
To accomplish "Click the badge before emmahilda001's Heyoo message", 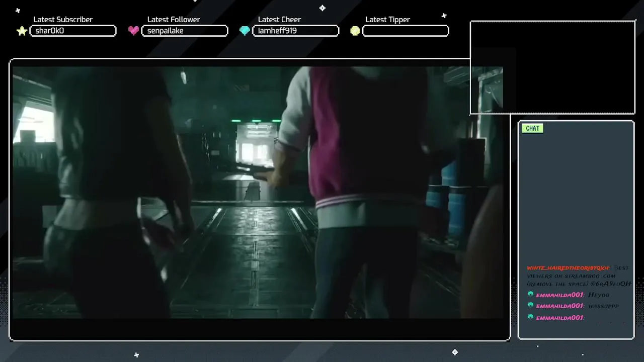I will (x=530, y=294).
